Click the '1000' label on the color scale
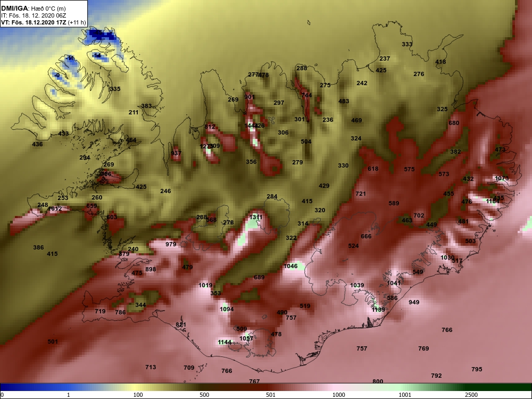 (x=338, y=395)
